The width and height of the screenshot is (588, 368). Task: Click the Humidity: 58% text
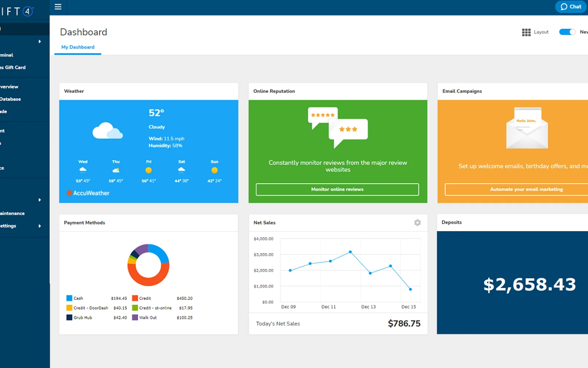point(165,146)
